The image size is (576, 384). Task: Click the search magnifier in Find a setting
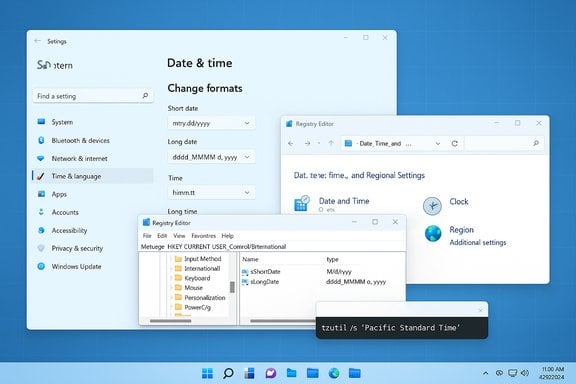(x=145, y=96)
